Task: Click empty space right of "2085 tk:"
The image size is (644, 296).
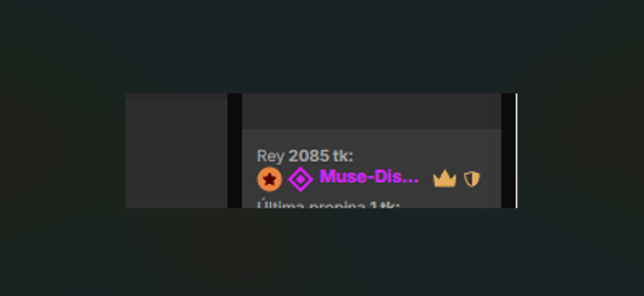Action: point(426,155)
